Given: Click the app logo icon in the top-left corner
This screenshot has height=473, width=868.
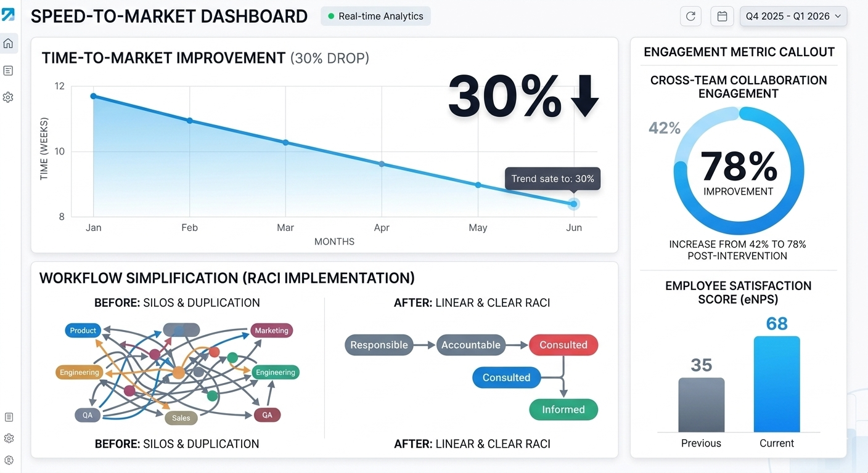Looking at the screenshot, I should point(8,15).
